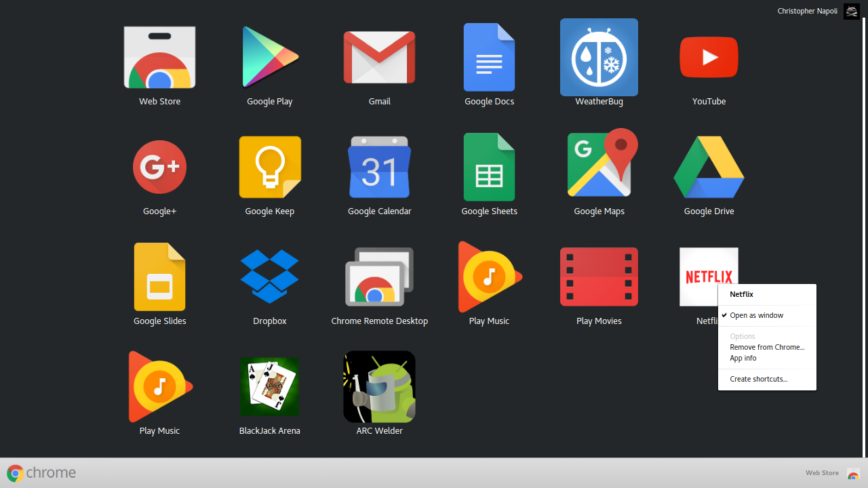Open Google Keep app

coord(269,167)
